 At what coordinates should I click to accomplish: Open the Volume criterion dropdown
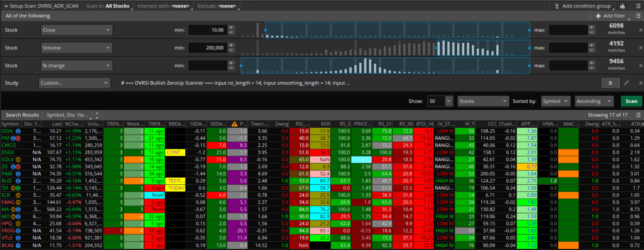pos(77,48)
